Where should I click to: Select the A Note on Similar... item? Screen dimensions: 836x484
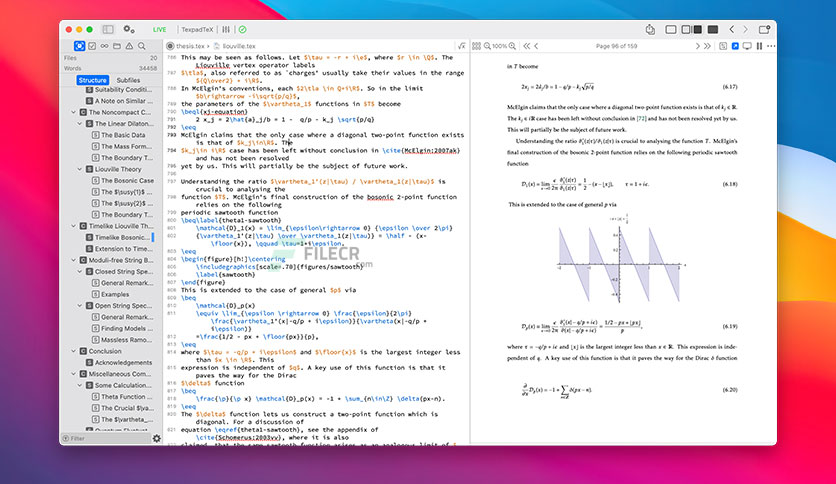click(x=119, y=101)
